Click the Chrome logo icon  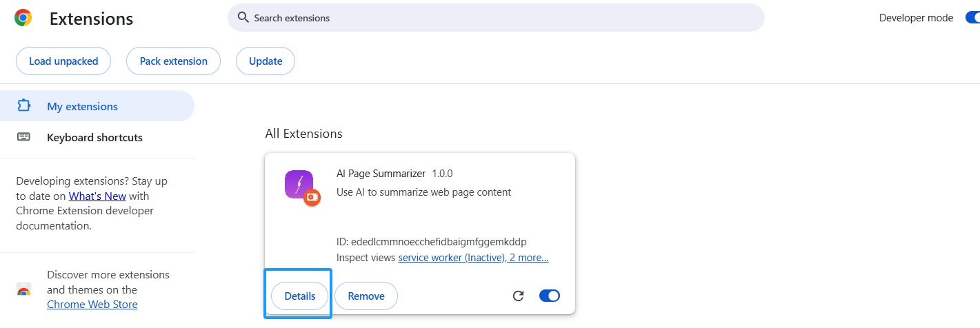[x=23, y=18]
